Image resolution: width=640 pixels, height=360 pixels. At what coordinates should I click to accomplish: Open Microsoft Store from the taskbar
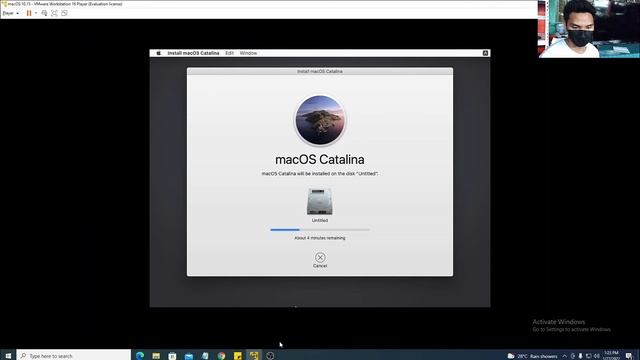click(x=172, y=356)
